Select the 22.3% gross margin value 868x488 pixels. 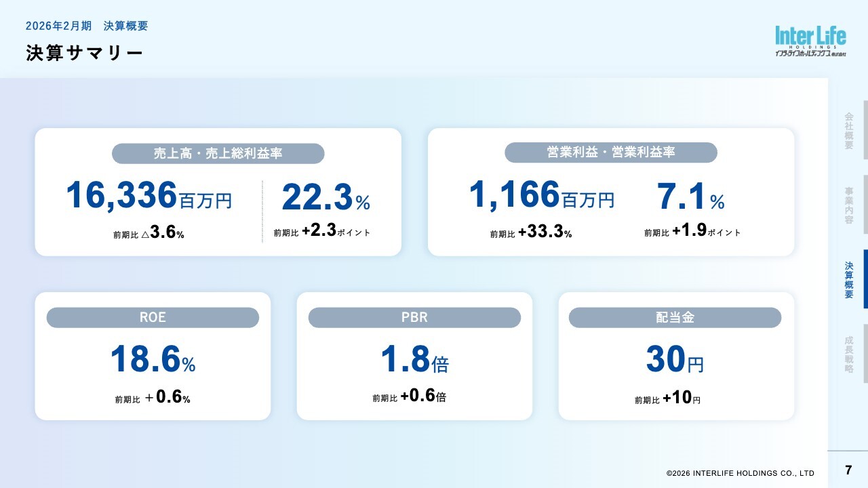pyautogui.click(x=325, y=198)
